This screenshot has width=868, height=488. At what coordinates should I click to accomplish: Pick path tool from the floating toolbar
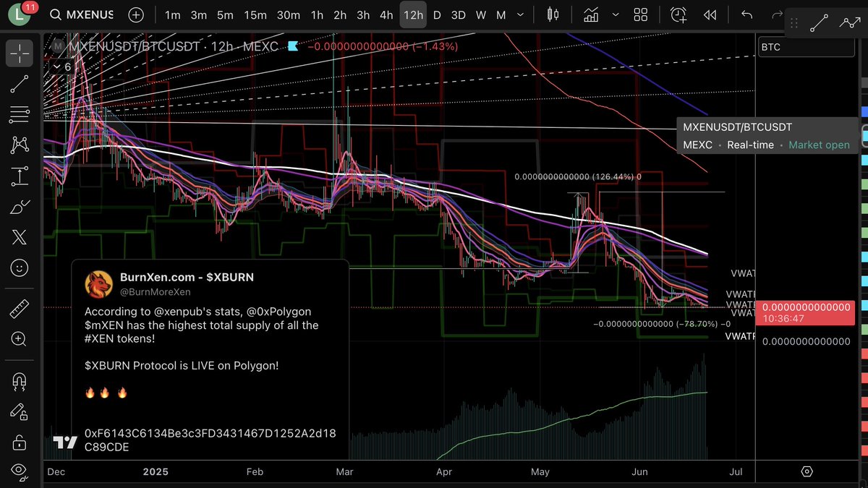click(x=849, y=23)
